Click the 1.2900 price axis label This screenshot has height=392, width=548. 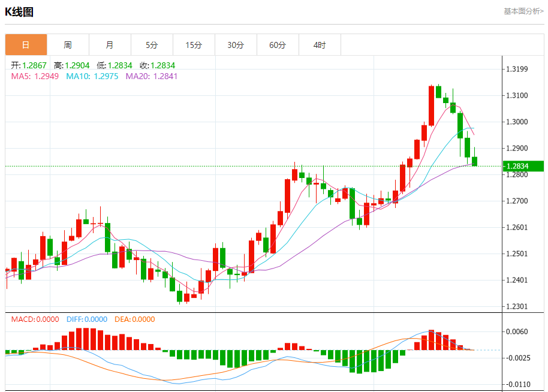tap(517, 148)
